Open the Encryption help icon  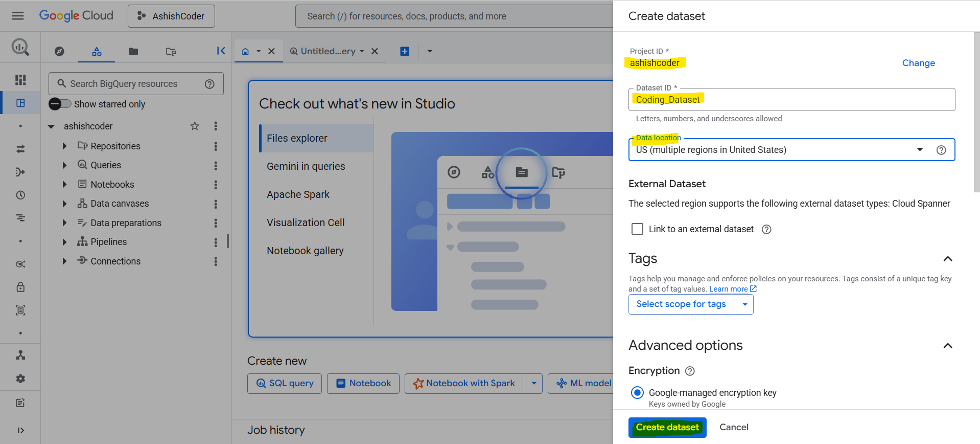[690, 371]
